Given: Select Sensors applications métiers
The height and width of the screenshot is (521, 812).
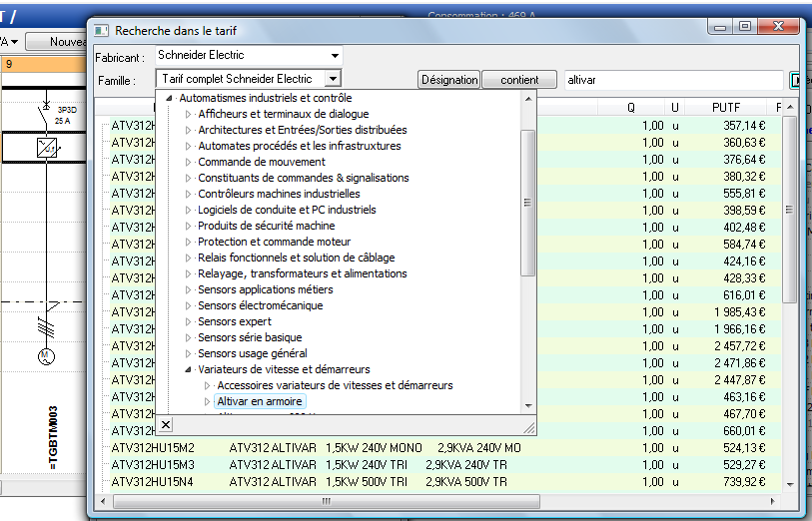Looking at the screenshot, I should (x=265, y=289).
